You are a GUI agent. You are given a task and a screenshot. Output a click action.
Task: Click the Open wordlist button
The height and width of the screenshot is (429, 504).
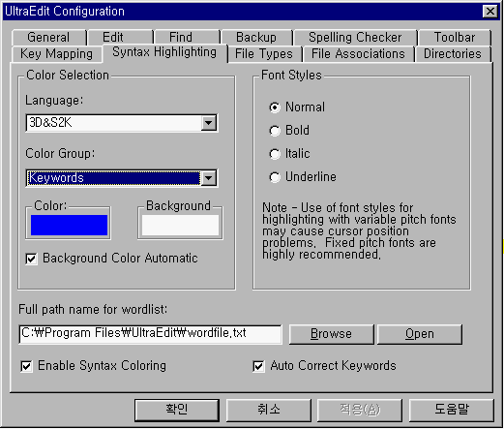420,334
